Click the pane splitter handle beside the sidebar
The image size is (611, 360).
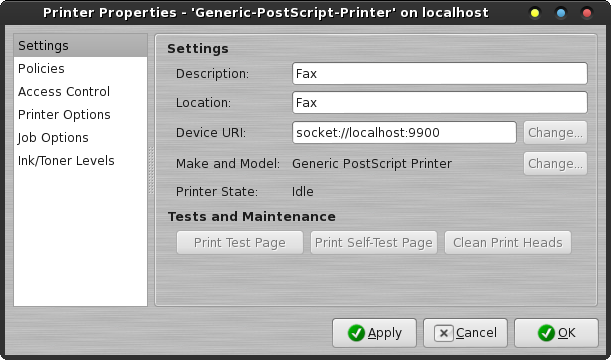tap(151, 170)
